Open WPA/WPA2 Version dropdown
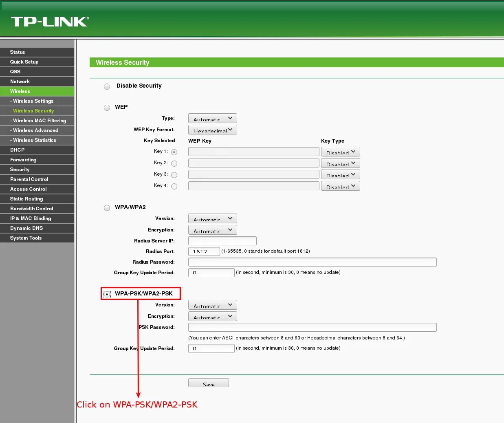The height and width of the screenshot is (423, 504). point(213,218)
